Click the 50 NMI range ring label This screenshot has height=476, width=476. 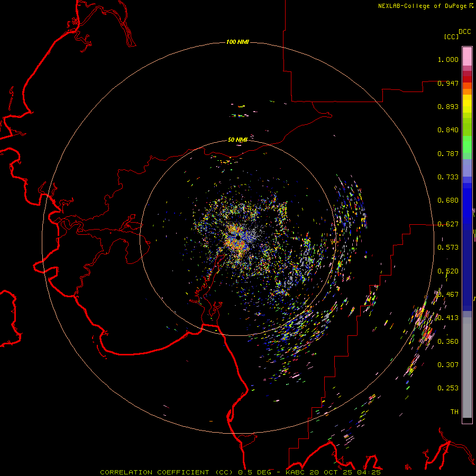(237, 140)
